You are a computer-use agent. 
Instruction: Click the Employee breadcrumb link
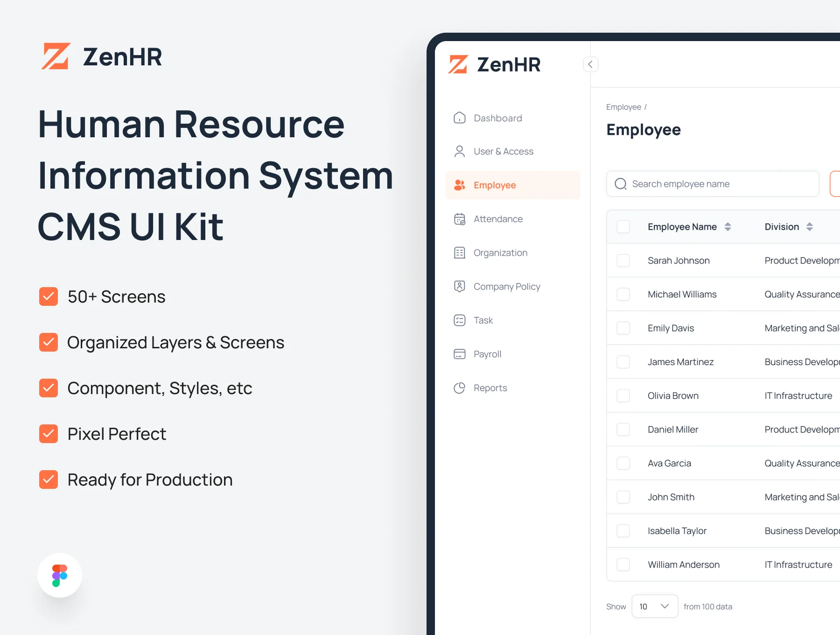coord(623,107)
